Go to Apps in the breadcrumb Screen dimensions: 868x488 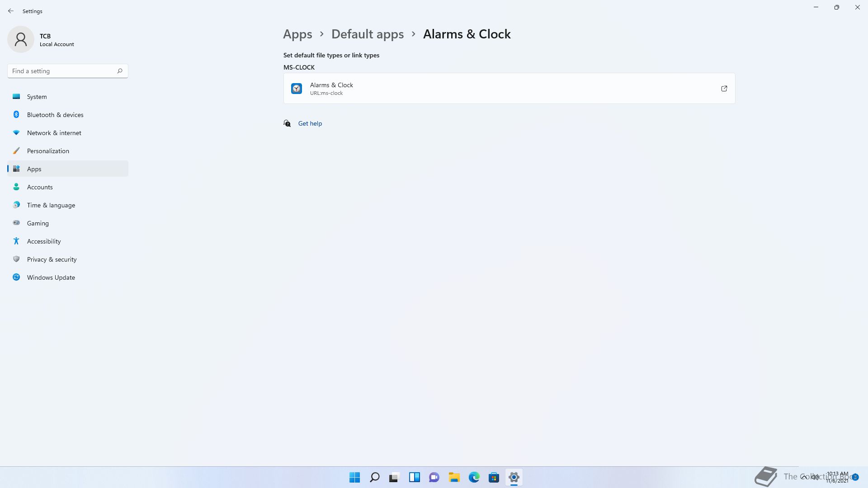click(x=297, y=34)
